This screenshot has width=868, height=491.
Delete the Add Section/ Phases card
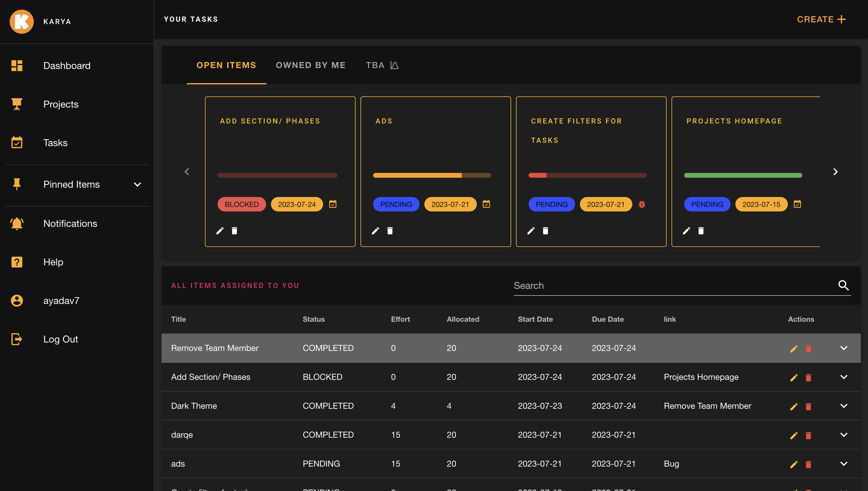tap(234, 231)
